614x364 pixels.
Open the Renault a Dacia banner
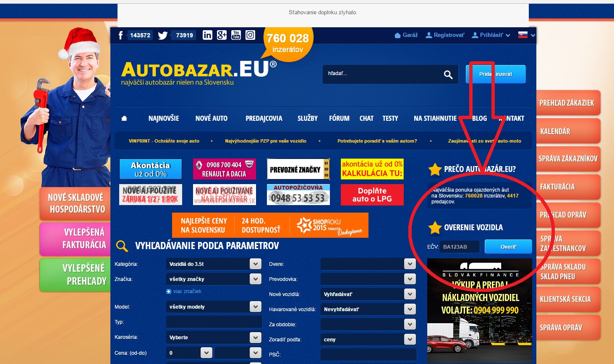coord(225,169)
